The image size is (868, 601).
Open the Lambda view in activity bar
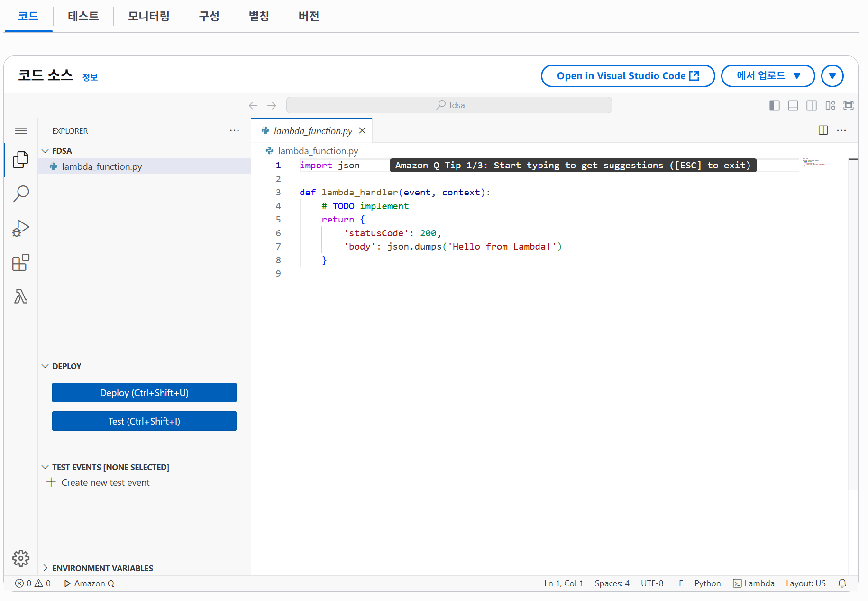click(21, 296)
